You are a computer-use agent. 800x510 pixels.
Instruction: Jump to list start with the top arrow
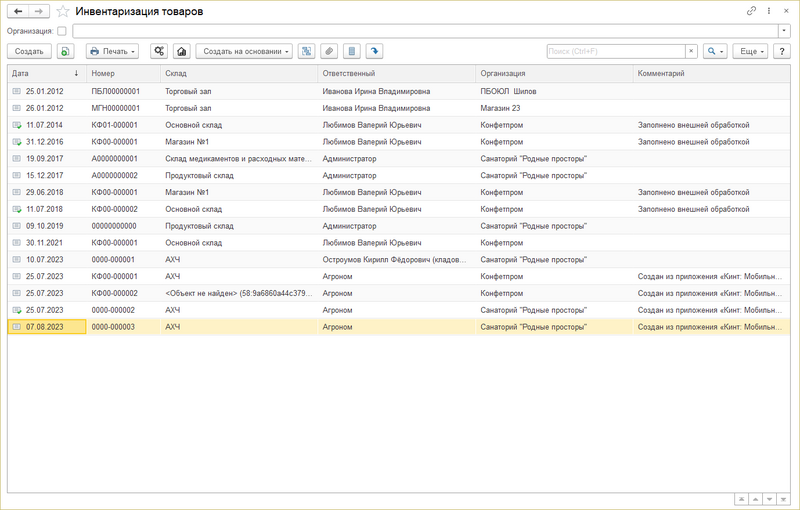click(741, 499)
